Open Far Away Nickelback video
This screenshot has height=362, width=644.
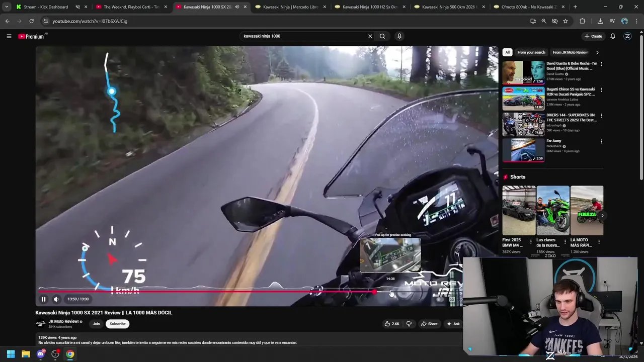[523, 150]
